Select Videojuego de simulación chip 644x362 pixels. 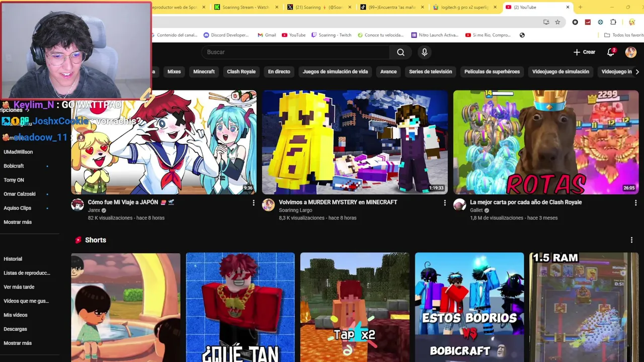(x=560, y=72)
